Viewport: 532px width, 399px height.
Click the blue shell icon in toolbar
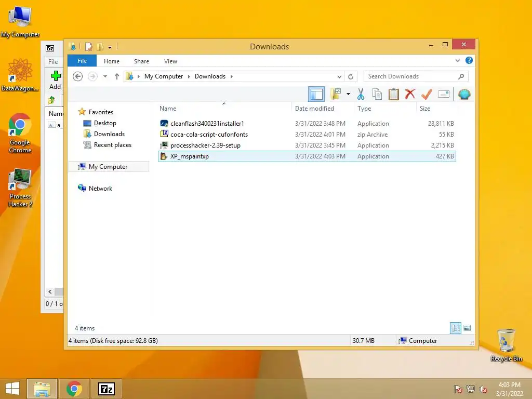click(464, 94)
